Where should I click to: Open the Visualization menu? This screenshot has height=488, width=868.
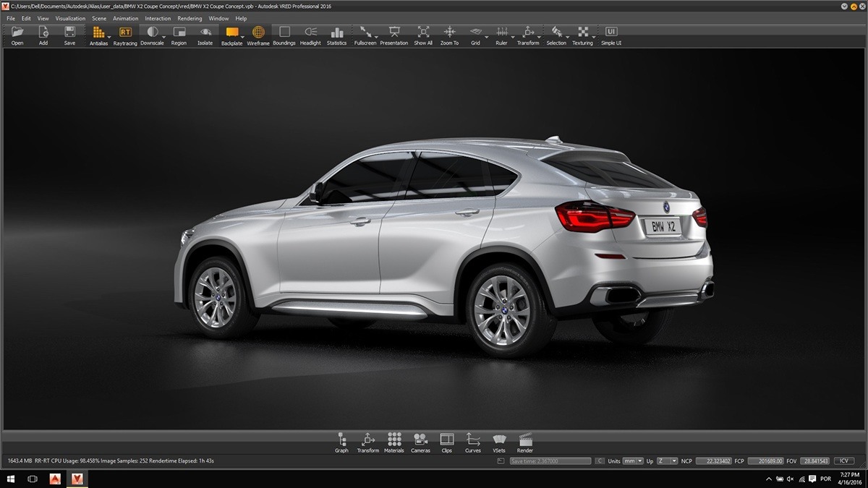70,18
